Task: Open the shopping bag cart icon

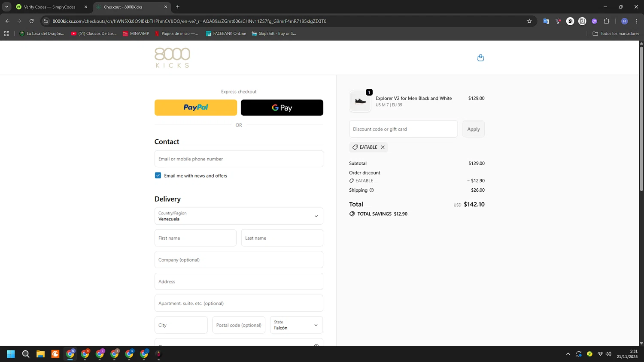Action: tap(480, 58)
